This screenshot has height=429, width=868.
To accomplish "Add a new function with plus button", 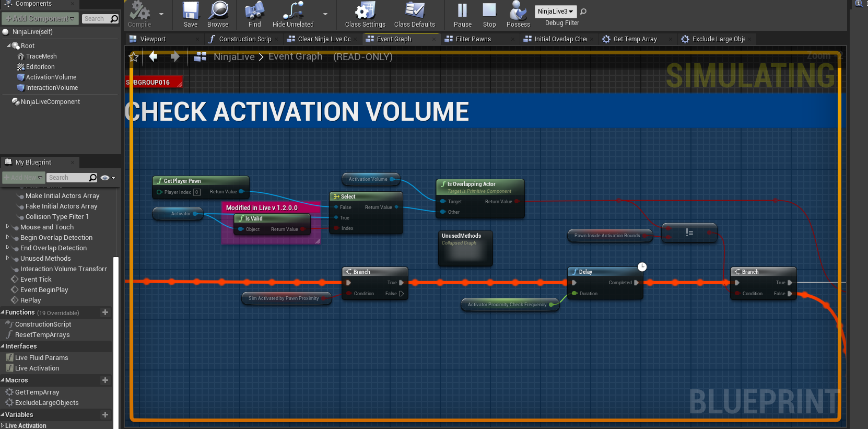I will click(x=105, y=312).
